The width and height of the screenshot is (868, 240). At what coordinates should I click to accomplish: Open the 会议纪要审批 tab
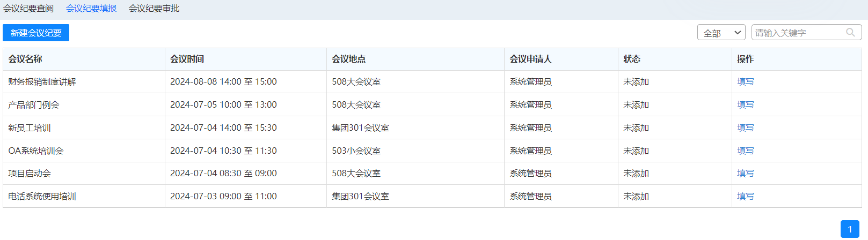point(154,9)
